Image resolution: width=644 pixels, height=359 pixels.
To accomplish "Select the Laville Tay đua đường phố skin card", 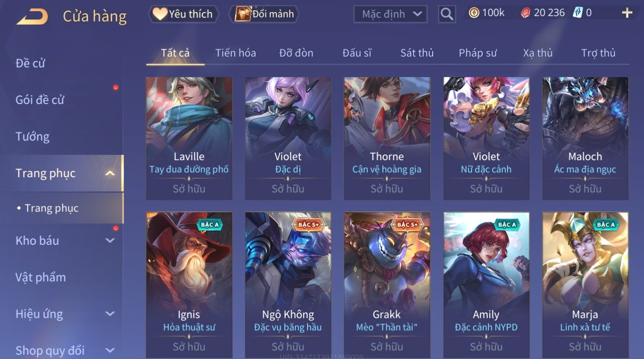I will pos(189,138).
